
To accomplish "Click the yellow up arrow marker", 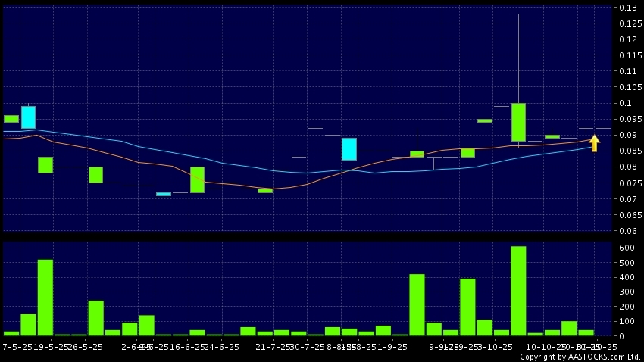I will pyautogui.click(x=595, y=143).
